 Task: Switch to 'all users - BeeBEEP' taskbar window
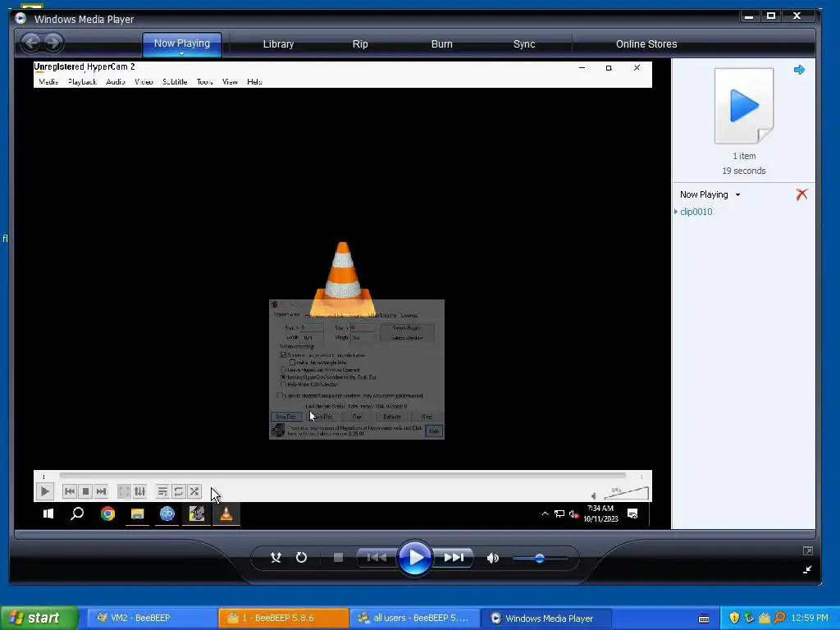point(414,618)
